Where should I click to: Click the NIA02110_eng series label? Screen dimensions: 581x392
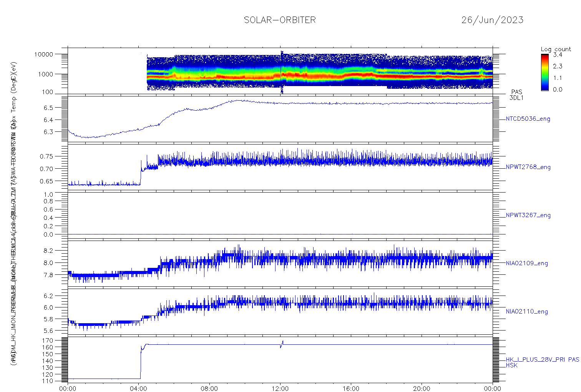pyautogui.click(x=527, y=312)
